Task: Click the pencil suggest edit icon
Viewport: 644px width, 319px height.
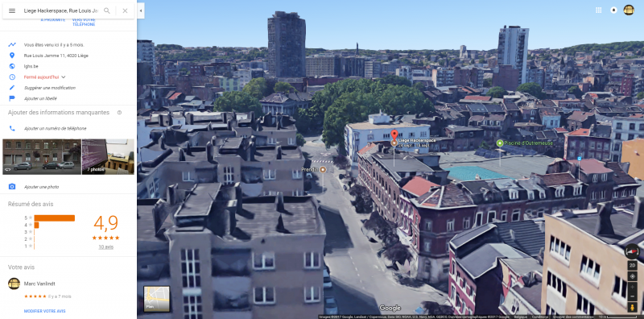Action: pyautogui.click(x=12, y=88)
